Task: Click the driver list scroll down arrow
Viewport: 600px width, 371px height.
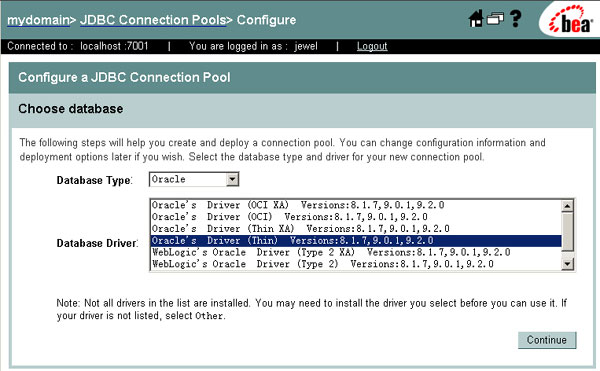Action: [x=567, y=264]
